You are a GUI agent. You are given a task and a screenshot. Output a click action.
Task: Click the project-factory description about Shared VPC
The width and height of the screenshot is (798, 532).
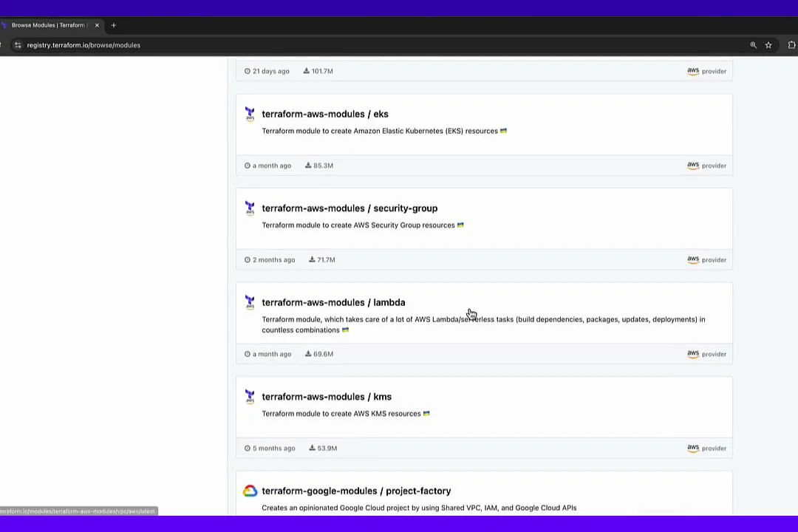tap(419, 508)
